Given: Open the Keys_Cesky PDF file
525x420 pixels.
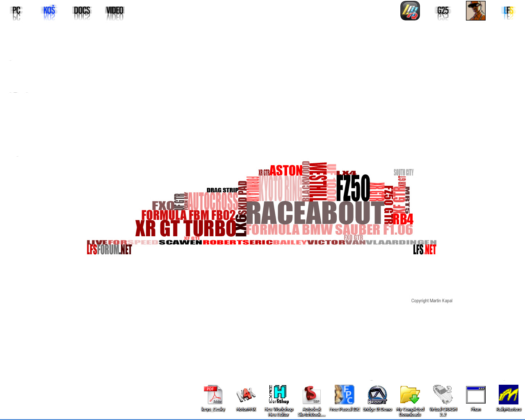Looking at the screenshot, I should tap(213, 398).
